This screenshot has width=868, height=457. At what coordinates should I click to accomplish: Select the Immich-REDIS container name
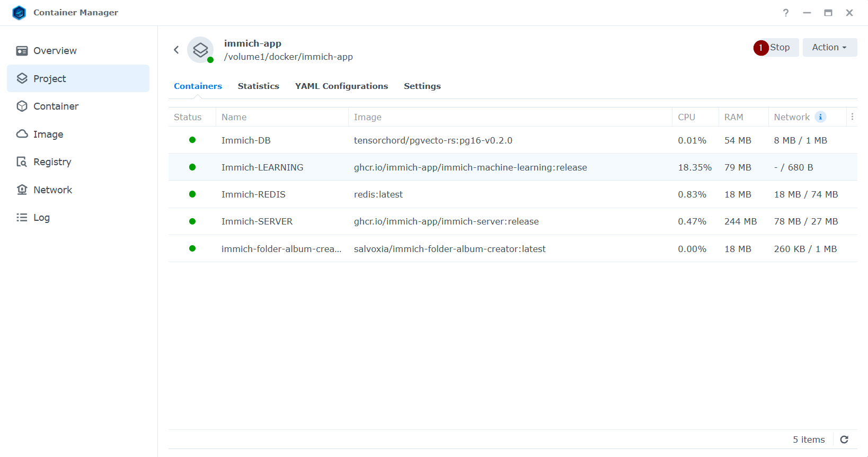(x=253, y=194)
